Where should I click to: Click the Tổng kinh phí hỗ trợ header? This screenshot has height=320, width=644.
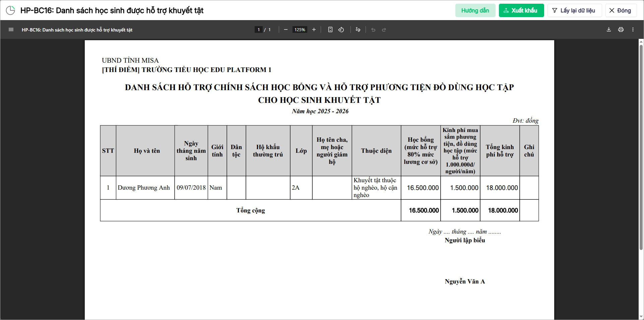500,151
